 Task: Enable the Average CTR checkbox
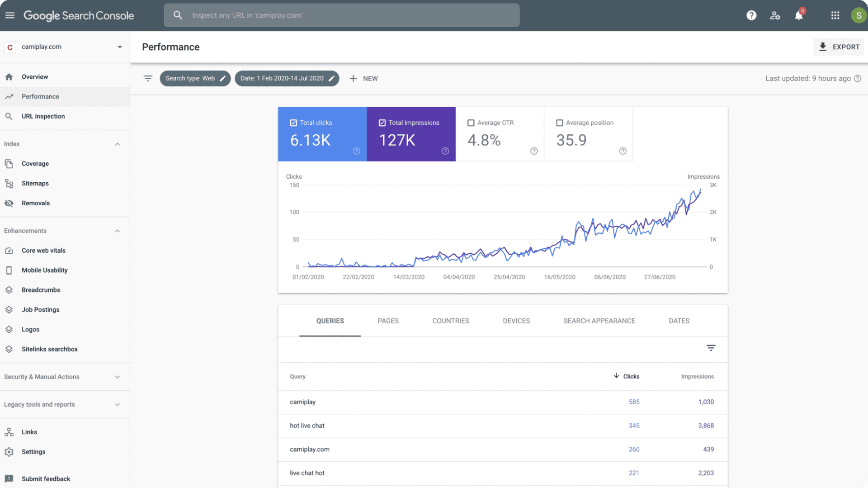471,123
